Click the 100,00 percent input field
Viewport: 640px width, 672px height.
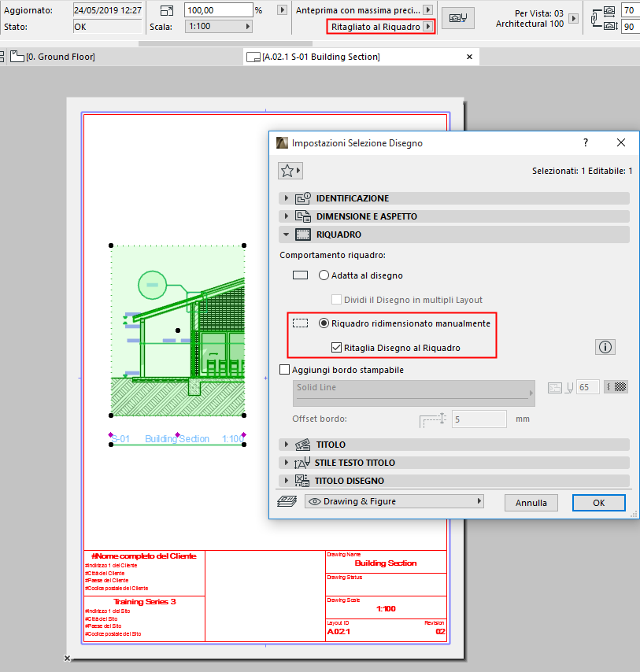(218, 10)
